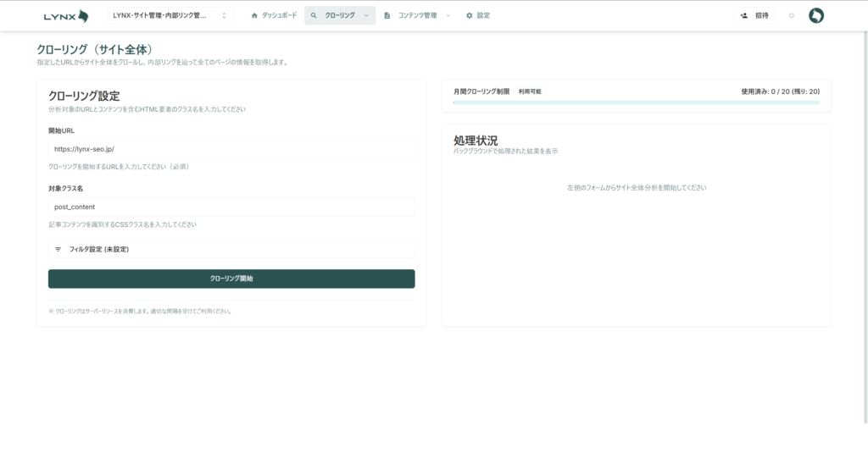This screenshot has width=868, height=453.
Task: Expand the フィルタ設定 (未設定) section
Action: (x=231, y=250)
